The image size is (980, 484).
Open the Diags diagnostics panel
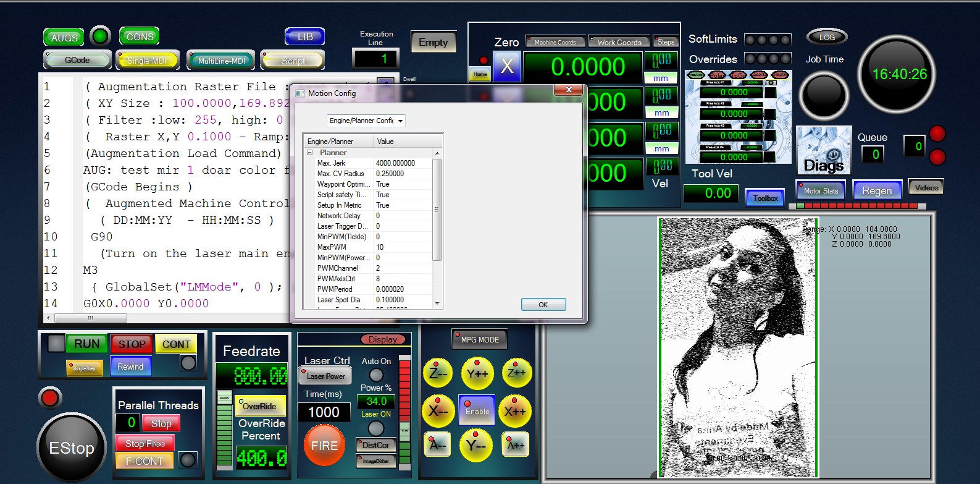[823, 151]
